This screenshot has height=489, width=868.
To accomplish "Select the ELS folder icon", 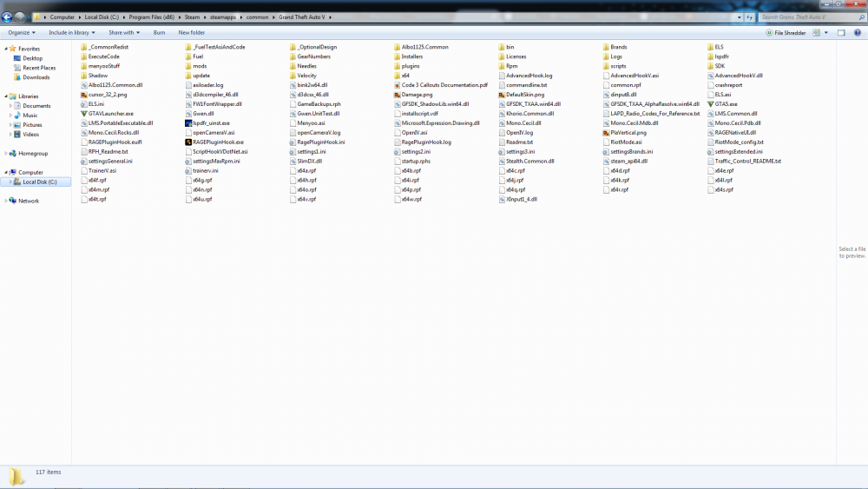I will pyautogui.click(x=711, y=47).
